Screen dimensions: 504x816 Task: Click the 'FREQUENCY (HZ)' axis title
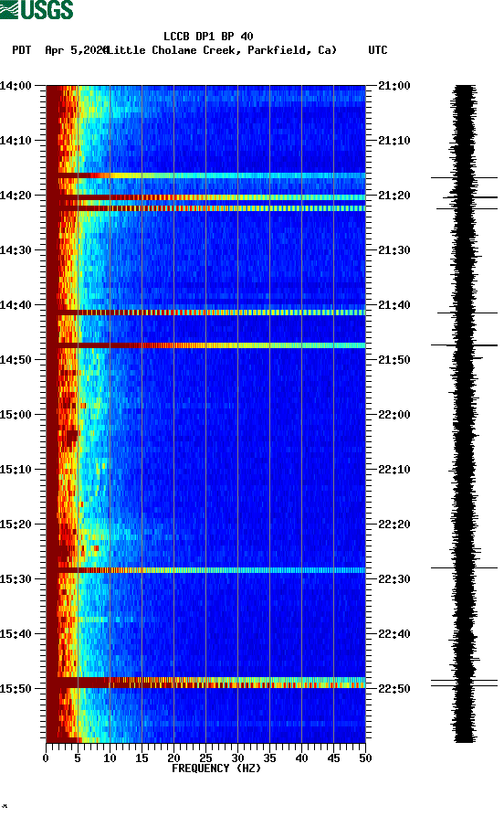click(216, 768)
